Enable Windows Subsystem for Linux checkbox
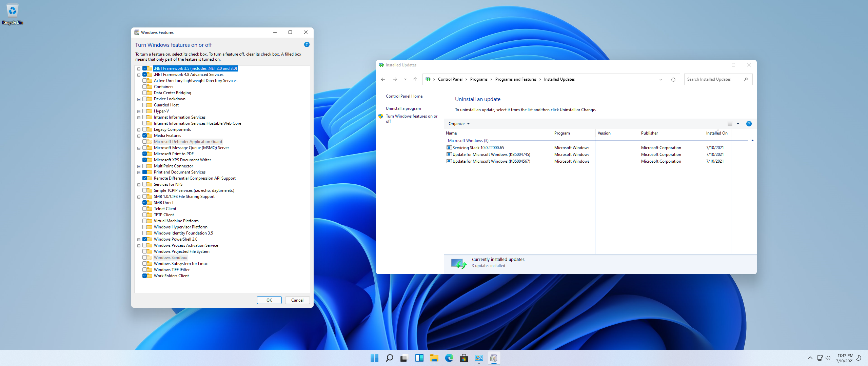Viewport: 868px width, 366px height. tap(145, 264)
